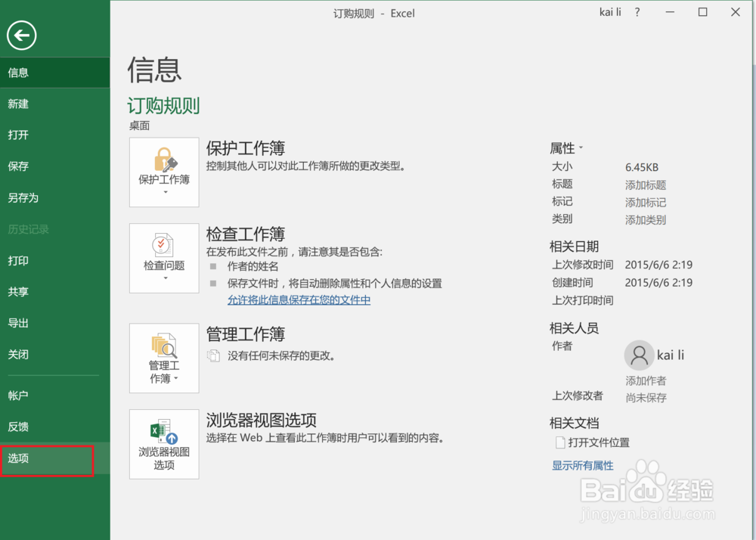756x540 pixels.
Task: Click the back arrow circle icon
Action: click(x=22, y=36)
